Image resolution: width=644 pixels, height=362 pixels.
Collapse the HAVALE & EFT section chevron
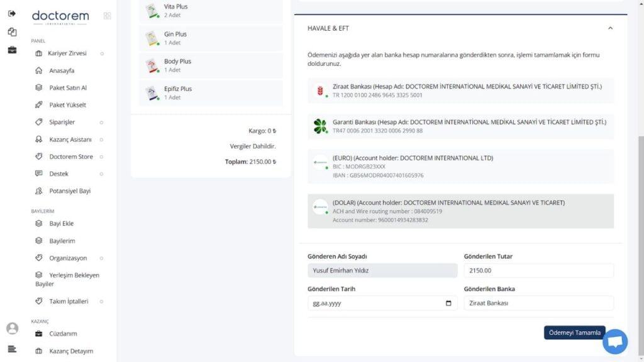610,28
